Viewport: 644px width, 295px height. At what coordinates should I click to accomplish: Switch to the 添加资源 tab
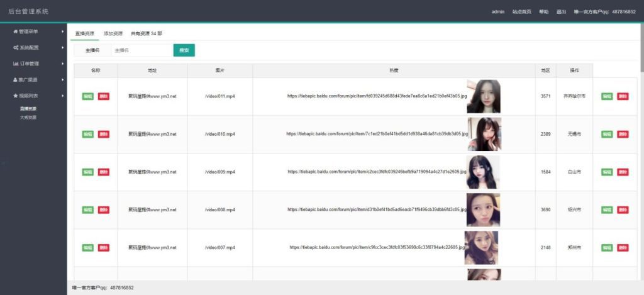tap(113, 33)
